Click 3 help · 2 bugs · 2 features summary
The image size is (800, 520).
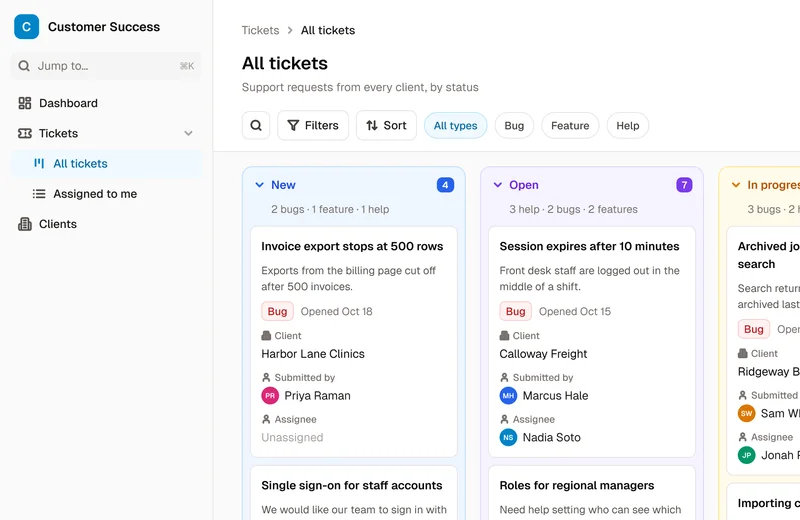pos(573,209)
